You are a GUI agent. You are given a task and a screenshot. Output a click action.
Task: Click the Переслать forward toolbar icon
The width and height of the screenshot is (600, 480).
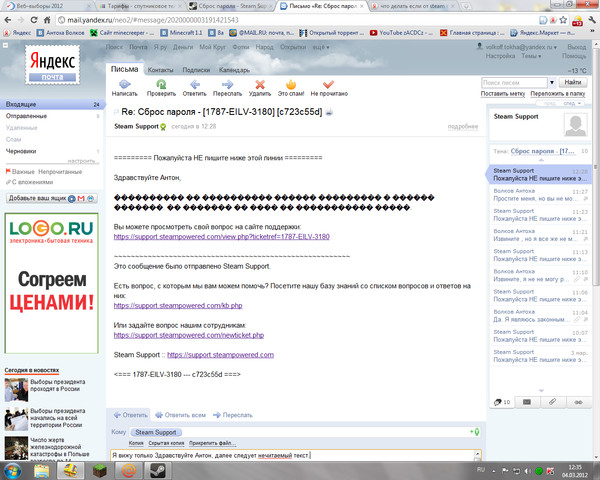227,84
